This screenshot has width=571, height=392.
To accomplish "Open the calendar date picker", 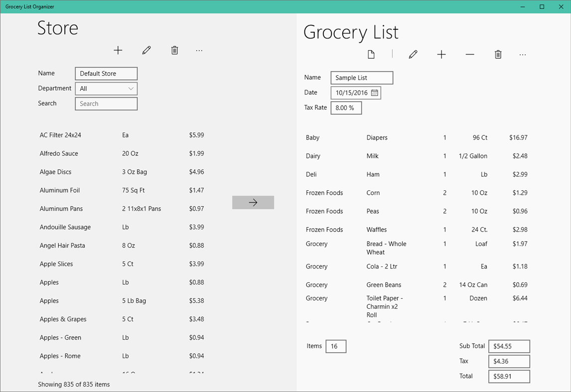I will tap(375, 93).
